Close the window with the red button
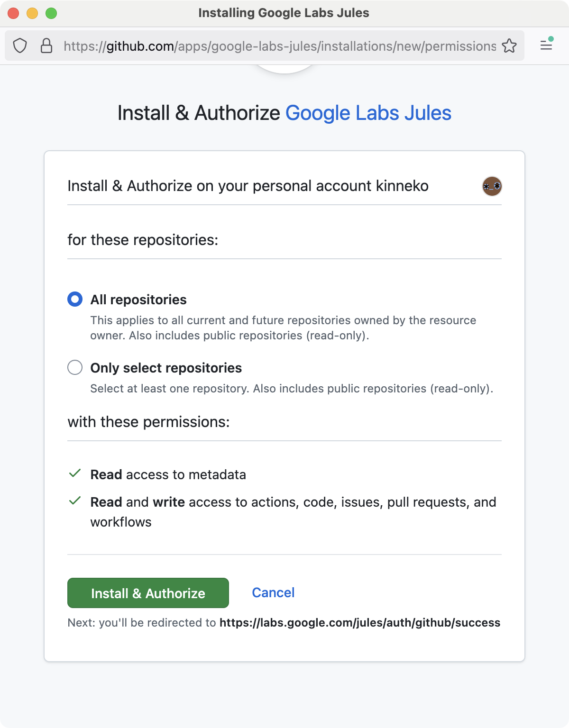569x728 pixels. [13, 13]
